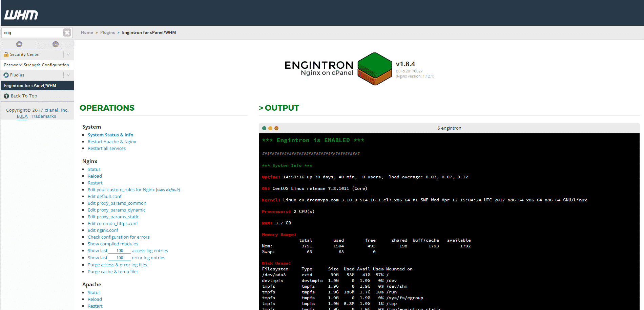Collapse the Plugins section chevron
This screenshot has width=644, height=310.
click(68, 75)
